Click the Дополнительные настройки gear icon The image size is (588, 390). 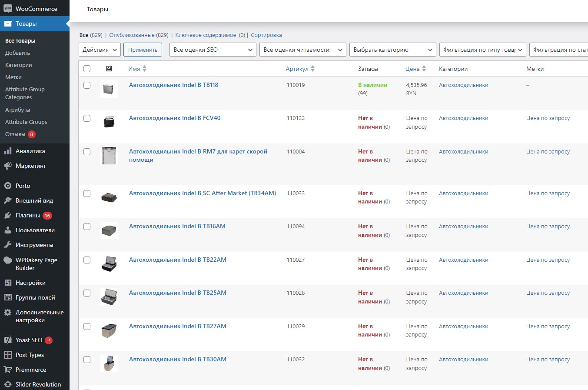point(8,312)
